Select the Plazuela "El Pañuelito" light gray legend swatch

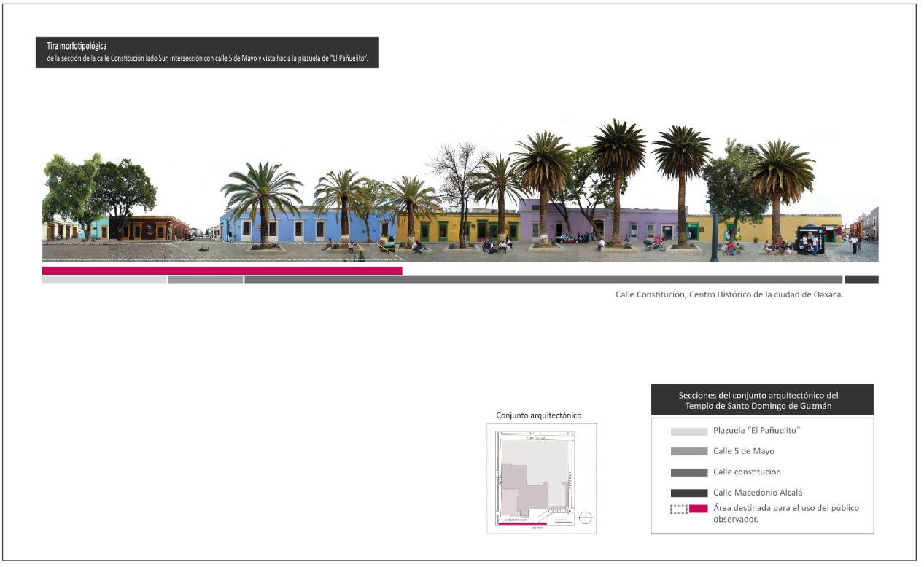pyautogui.click(x=688, y=431)
